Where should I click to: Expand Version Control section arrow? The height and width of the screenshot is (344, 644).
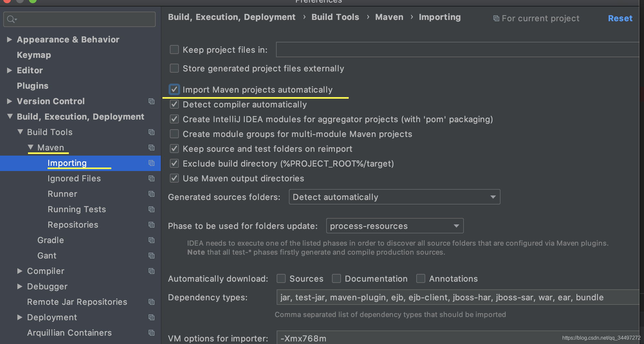10,101
